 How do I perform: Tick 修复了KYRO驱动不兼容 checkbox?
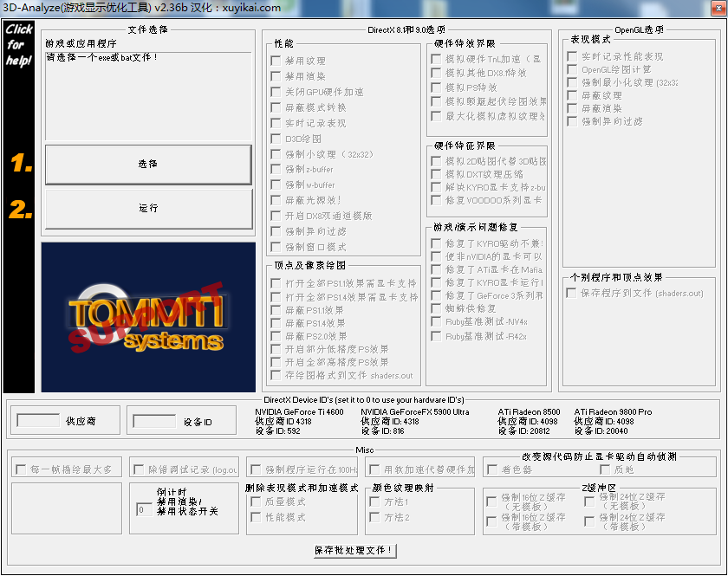coord(436,243)
